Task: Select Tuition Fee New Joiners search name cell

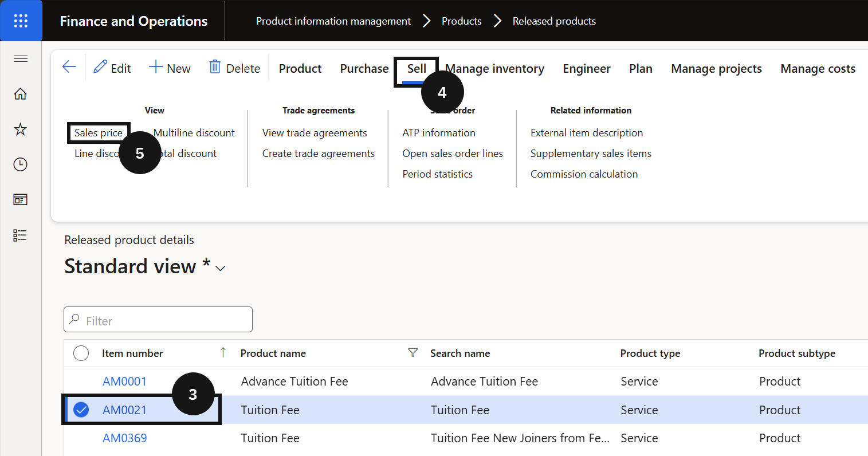Action: tap(520, 438)
